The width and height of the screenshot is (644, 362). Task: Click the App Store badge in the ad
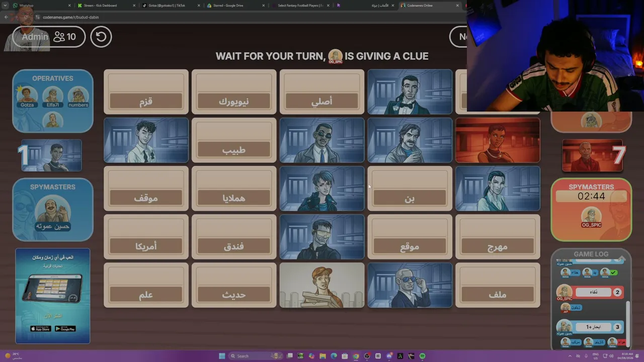coord(40,329)
